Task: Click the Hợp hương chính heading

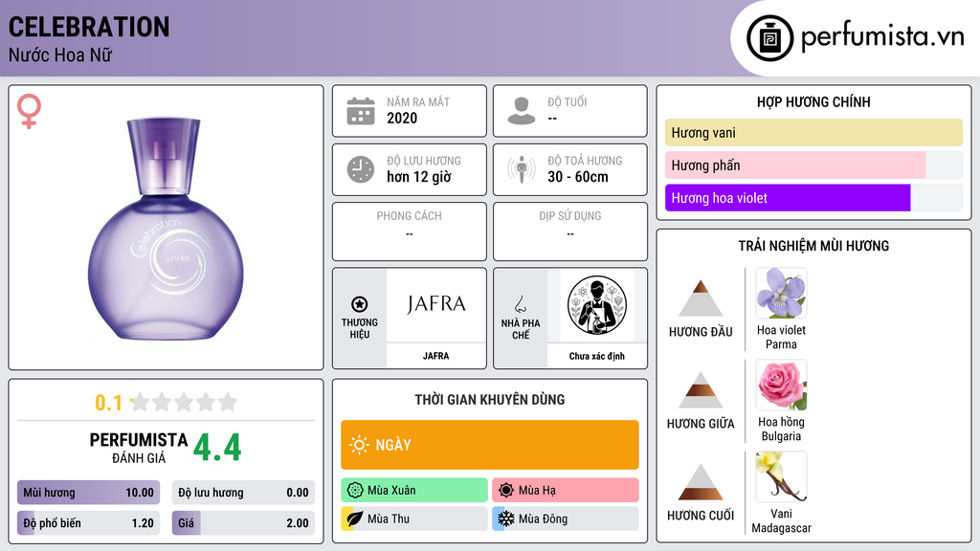Action: click(813, 101)
